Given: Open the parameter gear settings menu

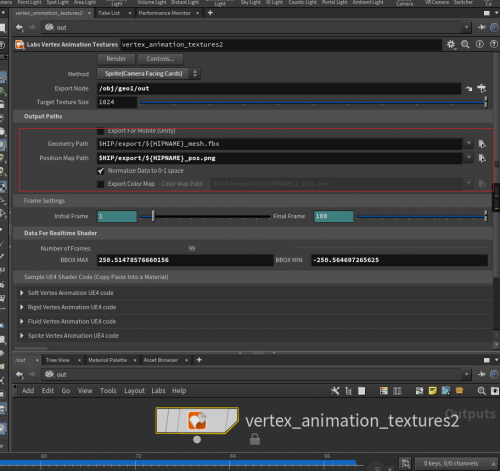Looking at the screenshot, I should (451, 44).
